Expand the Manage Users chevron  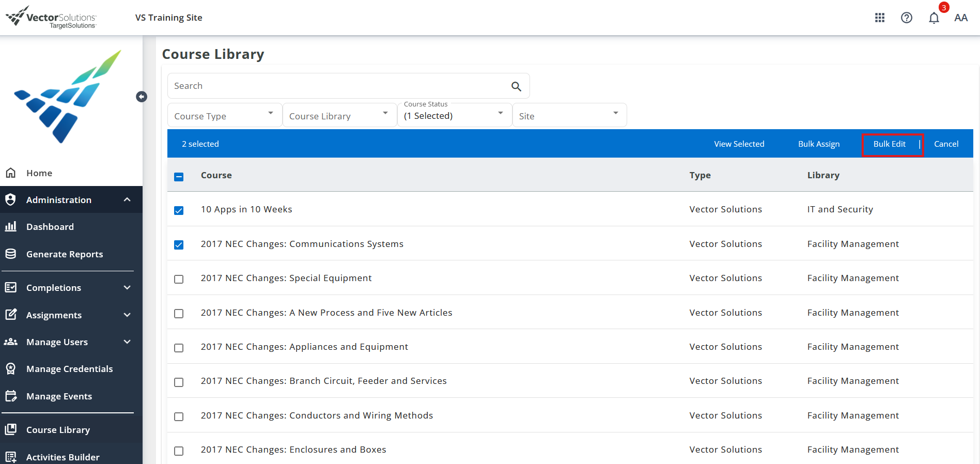[127, 342]
